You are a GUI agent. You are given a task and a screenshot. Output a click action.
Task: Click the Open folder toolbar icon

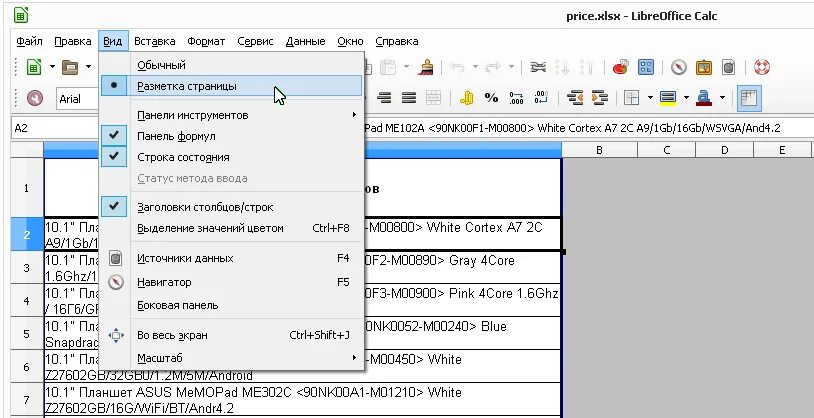click(x=70, y=67)
